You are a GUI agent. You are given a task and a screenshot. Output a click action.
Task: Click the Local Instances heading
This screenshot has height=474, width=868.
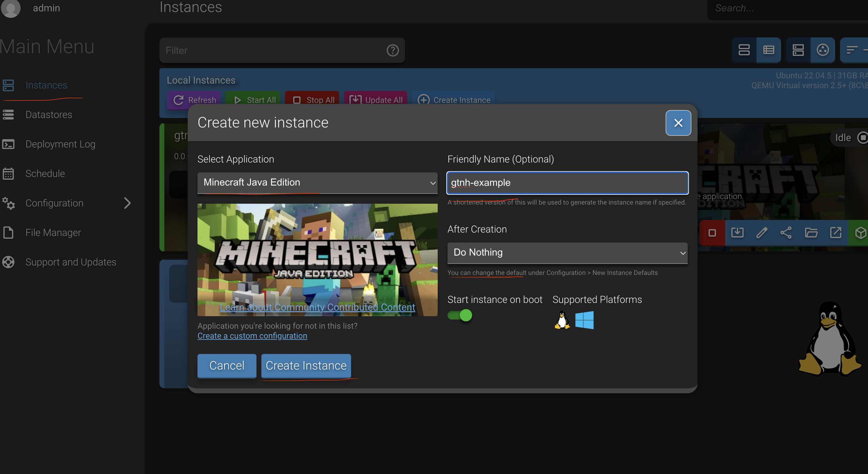click(x=201, y=80)
